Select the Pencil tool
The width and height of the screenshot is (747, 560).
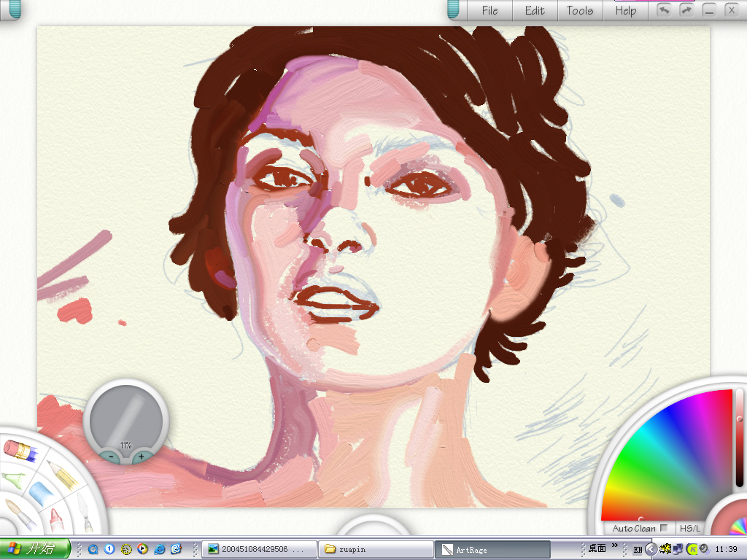click(63, 474)
